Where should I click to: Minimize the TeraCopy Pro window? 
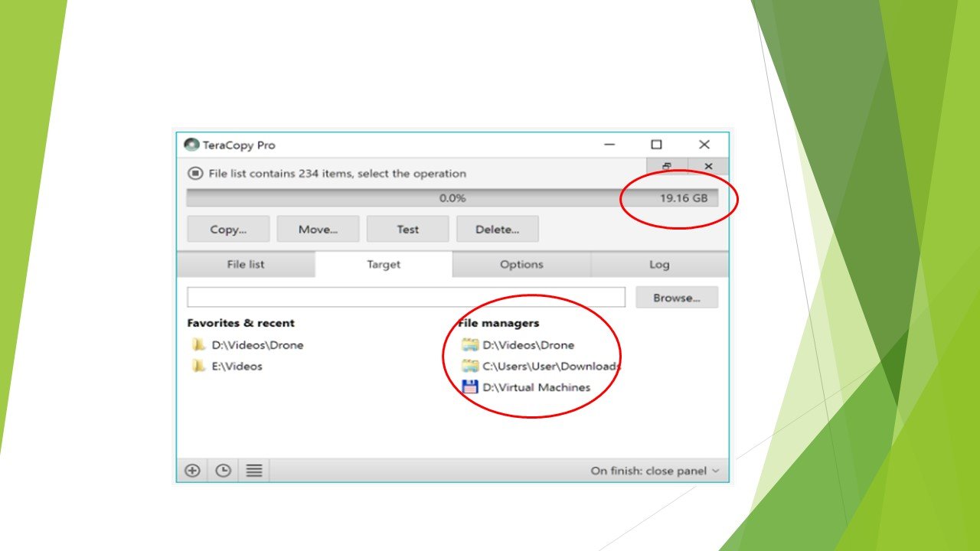click(609, 145)
